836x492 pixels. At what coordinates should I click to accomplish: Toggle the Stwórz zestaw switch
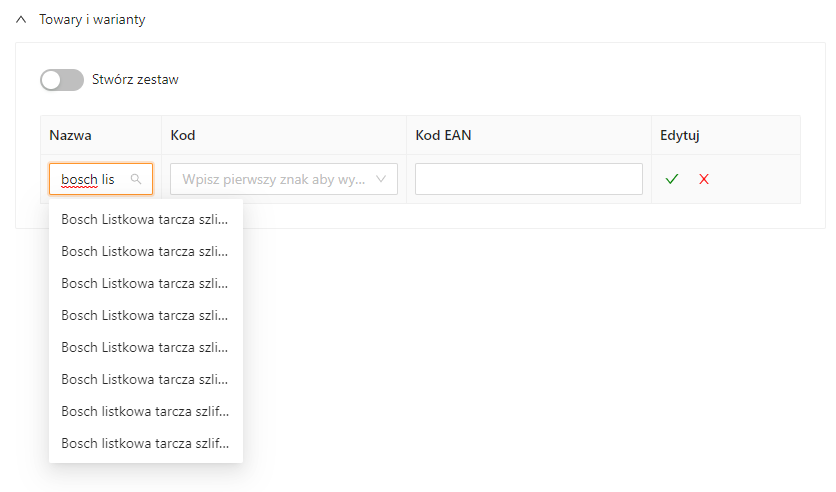62,80
